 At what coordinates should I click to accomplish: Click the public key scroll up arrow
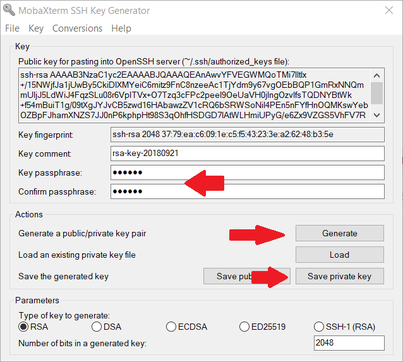pos(377,75)
